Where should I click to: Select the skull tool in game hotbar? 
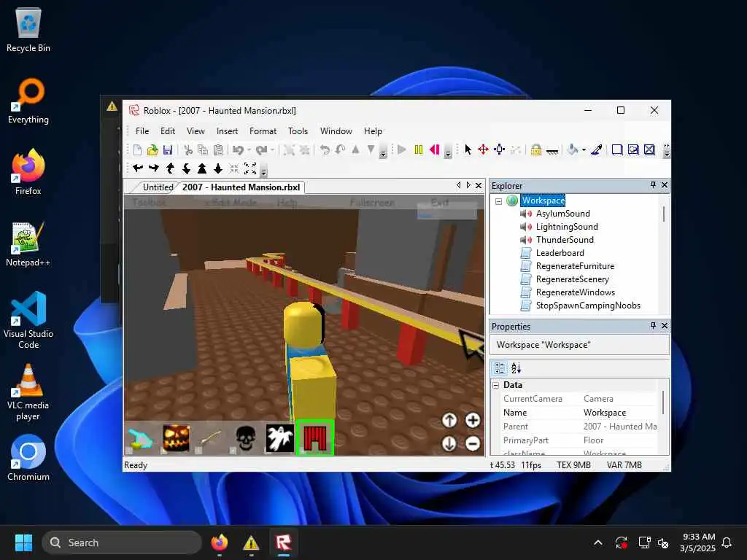245,438
